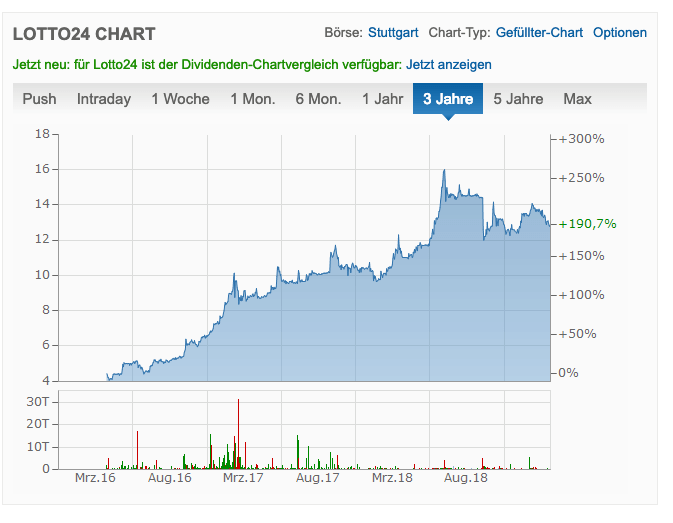Image resolution: width=673 pixels, height=523 pixels.
Task: Click the LOTTO24 CHART heading
Action: (x=84, y=34)
